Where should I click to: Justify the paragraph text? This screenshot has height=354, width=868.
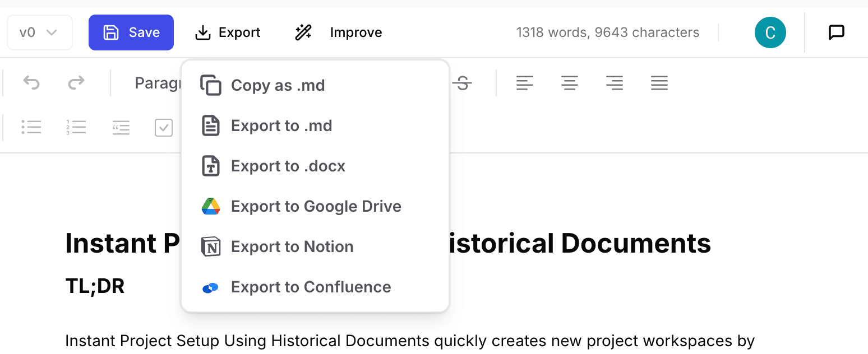tap(659, 83)
